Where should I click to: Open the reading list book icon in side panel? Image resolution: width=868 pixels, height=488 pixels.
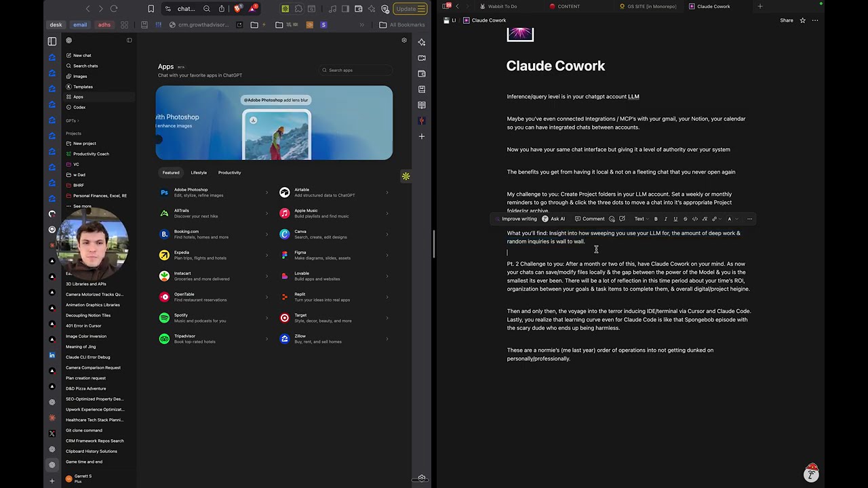coord(422,105)
